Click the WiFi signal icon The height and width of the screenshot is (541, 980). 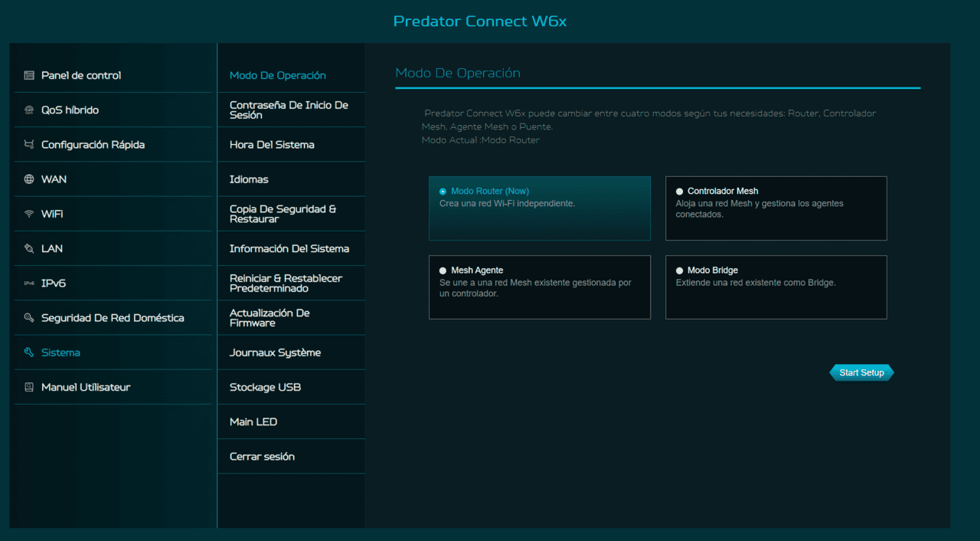tap(29, 214)
